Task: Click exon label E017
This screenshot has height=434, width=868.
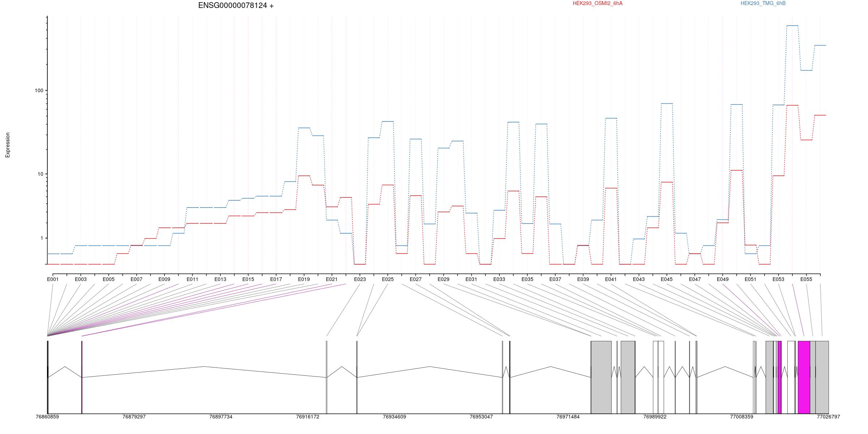Action: 276,279
